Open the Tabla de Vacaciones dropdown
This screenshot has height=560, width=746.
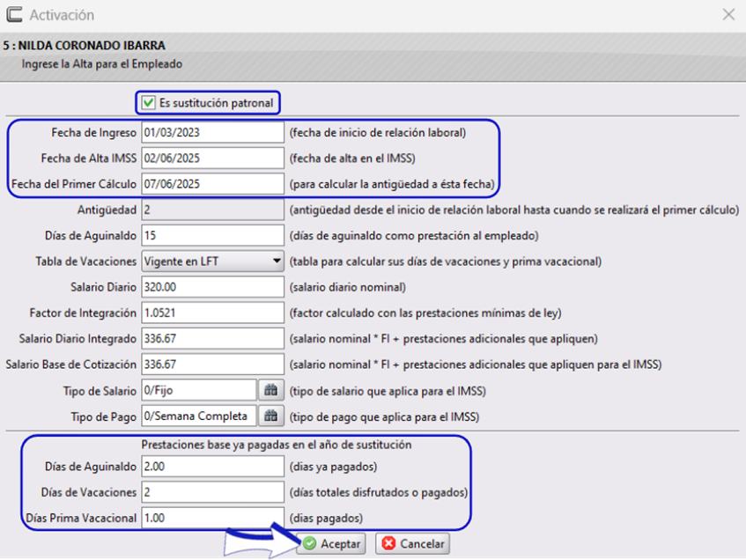211,261
